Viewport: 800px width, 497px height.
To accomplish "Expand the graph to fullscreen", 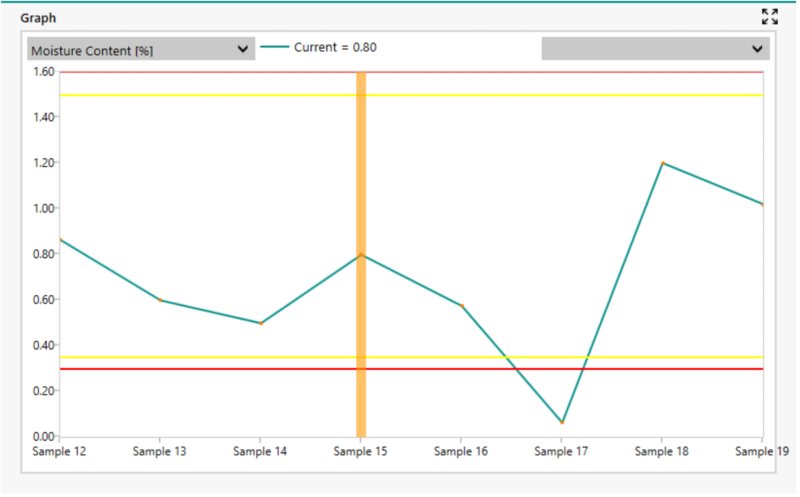I will [769, 16].
